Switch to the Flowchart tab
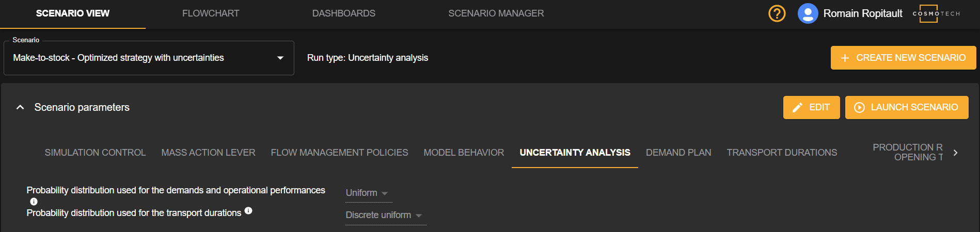 [211, 13]
